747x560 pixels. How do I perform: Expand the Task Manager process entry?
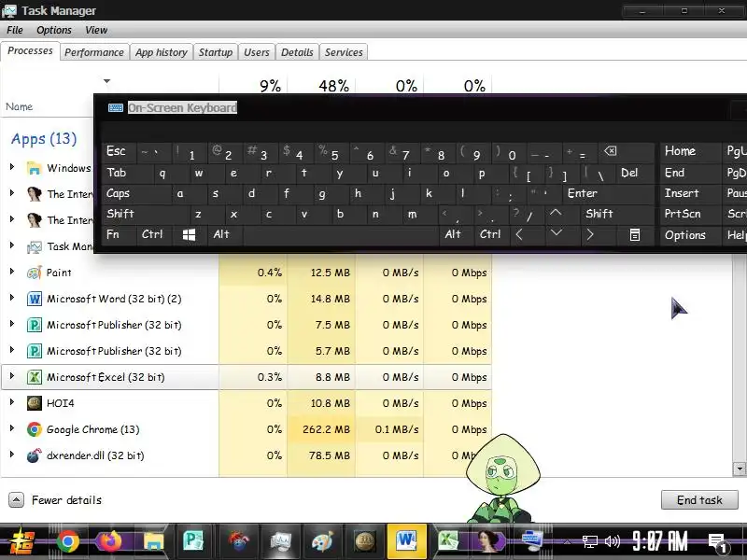pyautogui.click(x=12, y=245)
